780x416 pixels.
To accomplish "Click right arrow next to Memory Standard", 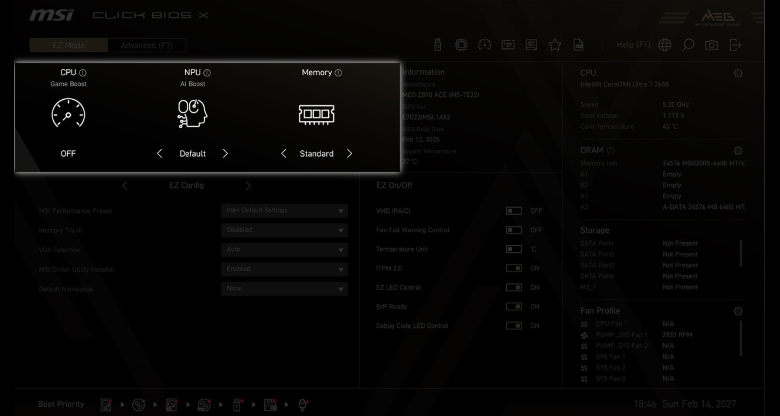I will [x=349, y=154].
